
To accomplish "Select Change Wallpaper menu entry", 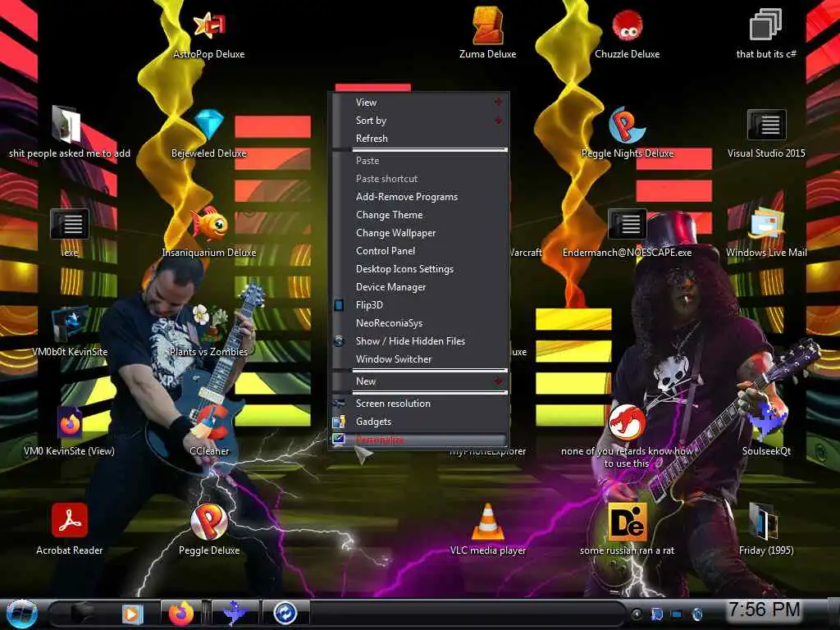I will tap(420, 233).
